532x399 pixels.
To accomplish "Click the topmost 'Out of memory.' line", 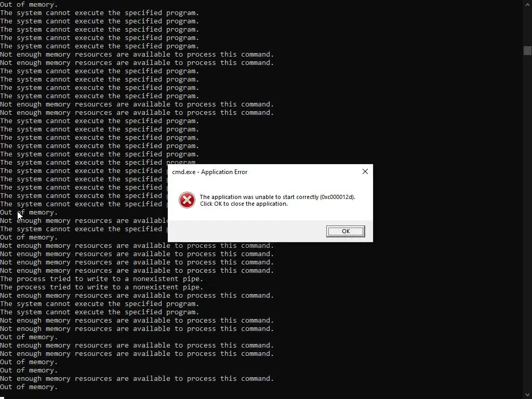I will coord(29,4).
